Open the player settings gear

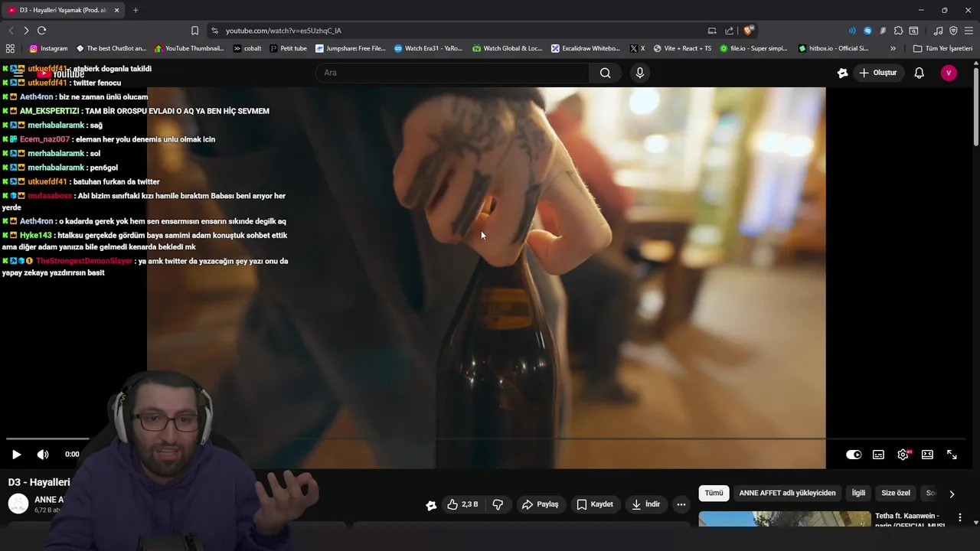click(x=903, y=455)
